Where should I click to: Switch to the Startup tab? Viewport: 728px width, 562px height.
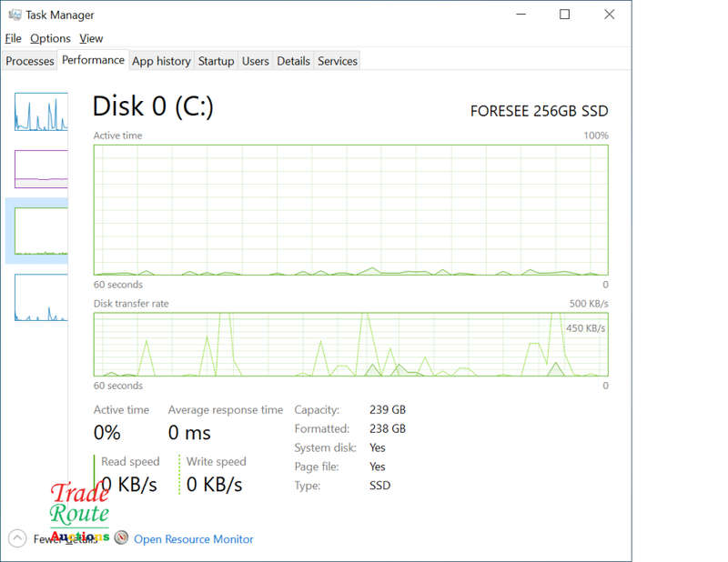tap(216, 61)
